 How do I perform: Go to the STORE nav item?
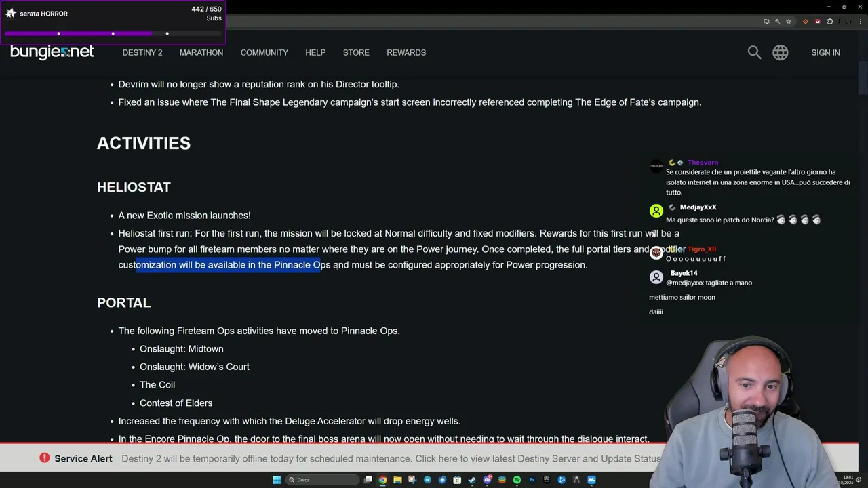[356, 52]
